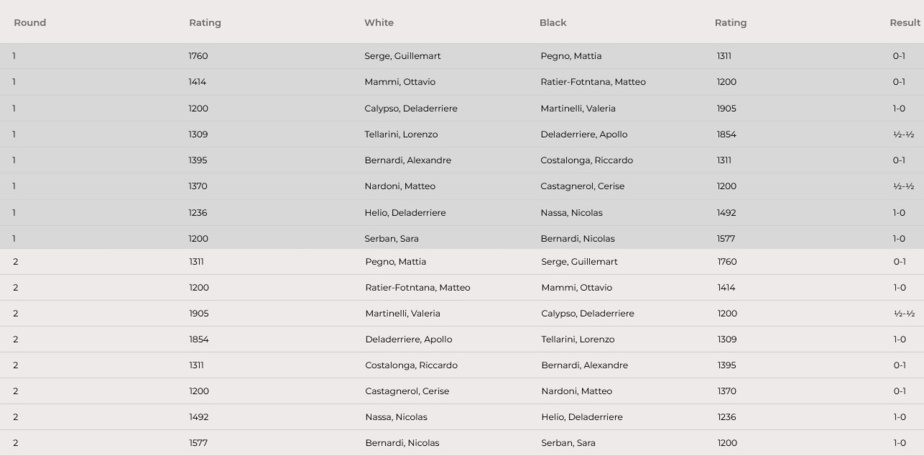
Task: Open Mammi, Ottavio listed as White player
Action: 400,82
